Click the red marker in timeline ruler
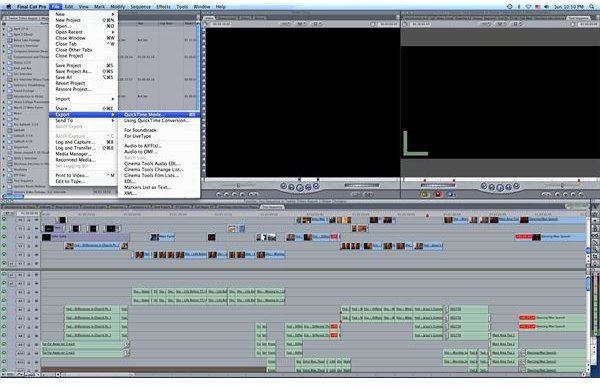Image resolution: width=600 pixels, height=388 pixels. [x=427, y=216]
